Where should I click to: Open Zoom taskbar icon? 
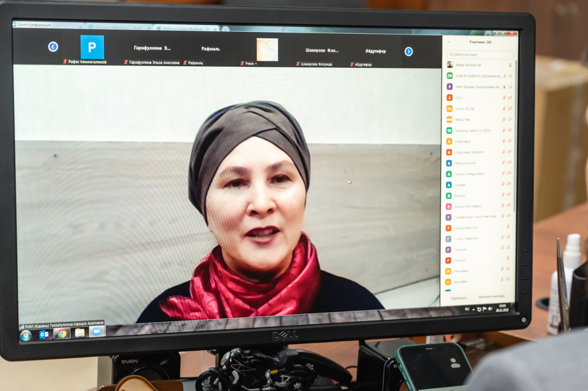pos(97,332)
